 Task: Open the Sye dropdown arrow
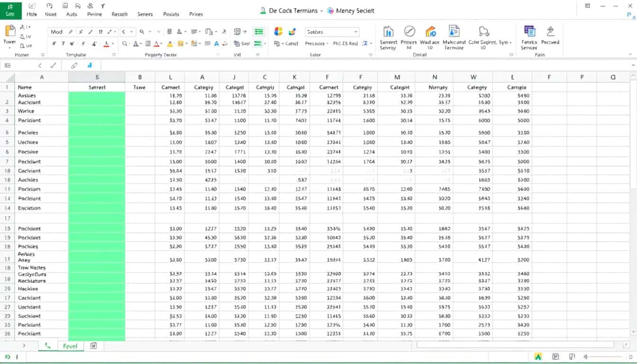[x=510, y=43]
